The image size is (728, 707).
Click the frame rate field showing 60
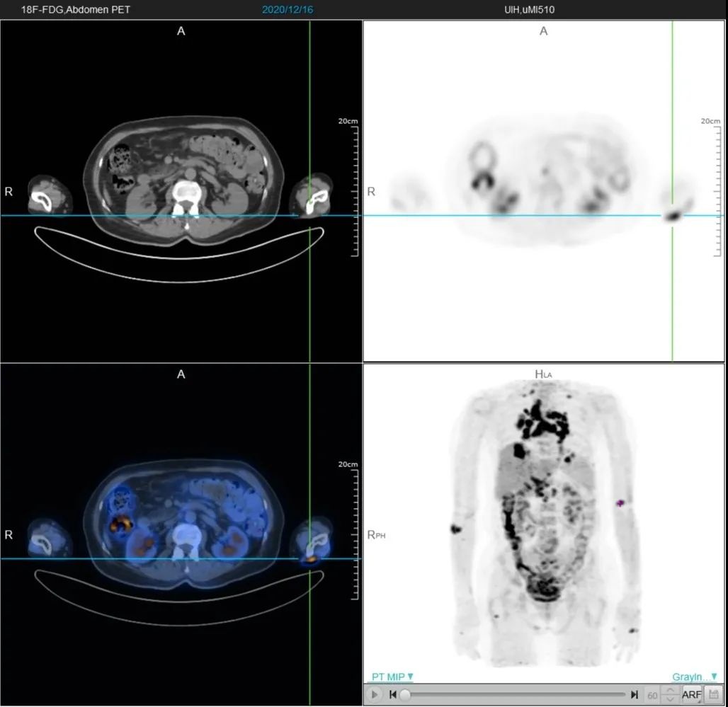coord(653,695)
